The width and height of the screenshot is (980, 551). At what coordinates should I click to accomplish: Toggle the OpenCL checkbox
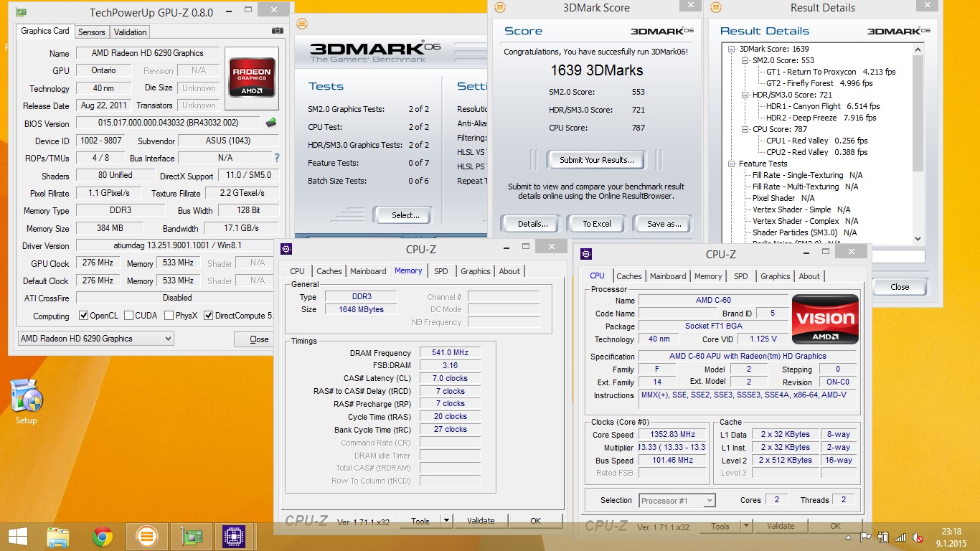(x=84, y=316)
